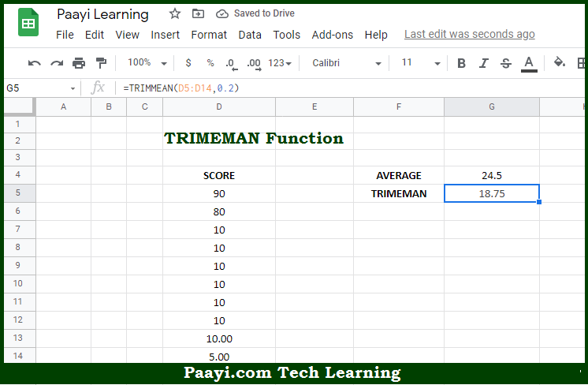
Task: Select the 18.75 result cell
Action: click(x=492, y=193)
